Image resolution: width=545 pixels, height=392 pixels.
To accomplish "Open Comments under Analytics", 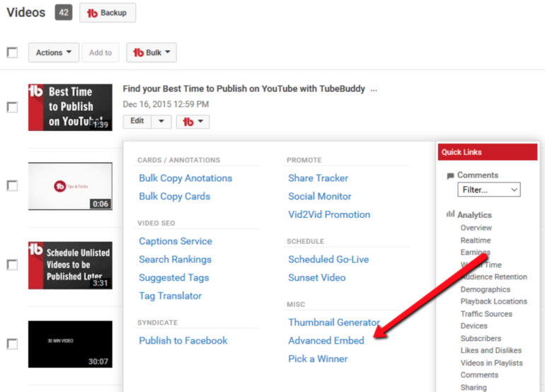I will (479, 375).
